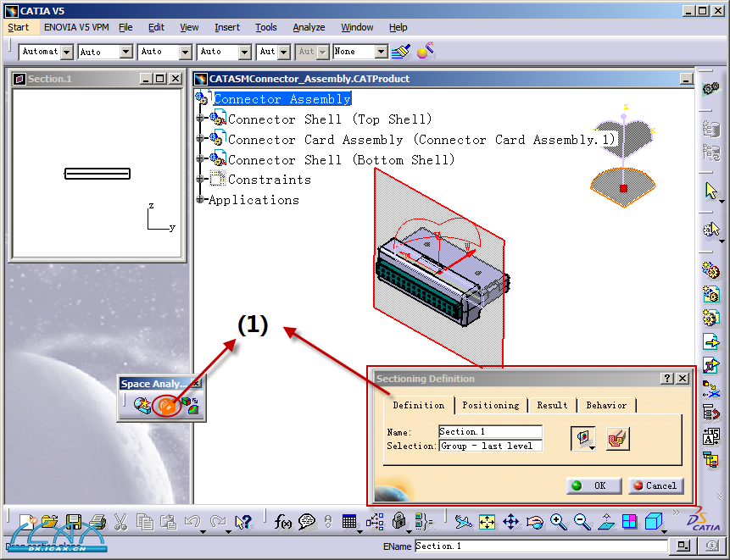Image resolution: width=730 pixels, height=560 pixels.
Task: Click the EName field in status bar
Action: click(541, 546)
